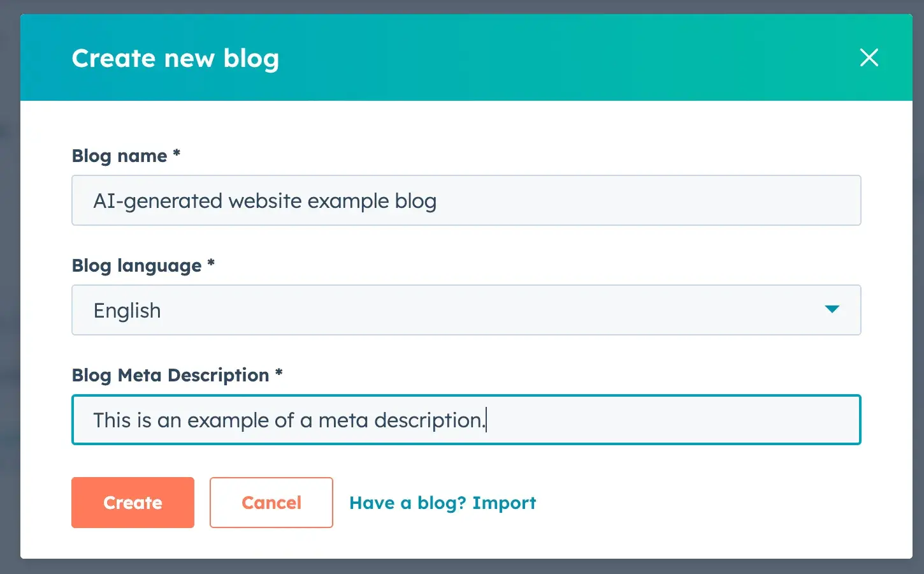This screenshot has width=924, height=574.
Task: Select English from the language field
Action: pyautogui.click(x=466, y=310)
